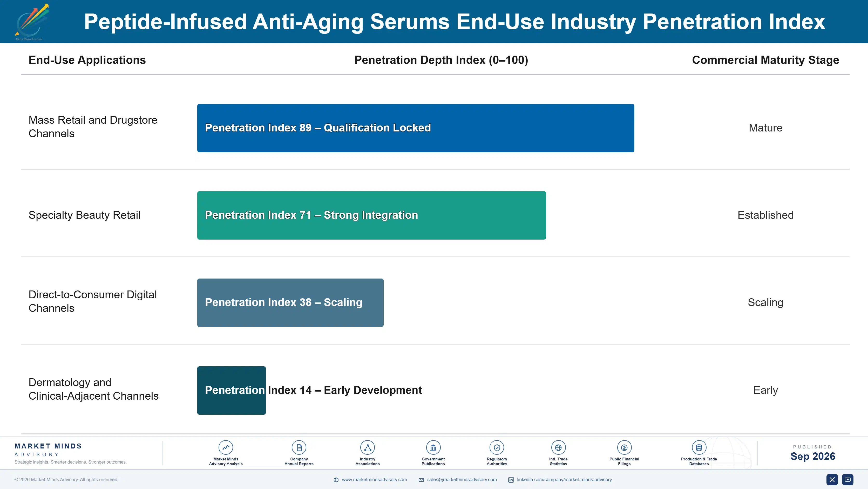The width and height of the screenshot is (868, 489).
Task: Click the Penetration Depth Index (0–100) header
Action: pos(441,60)
